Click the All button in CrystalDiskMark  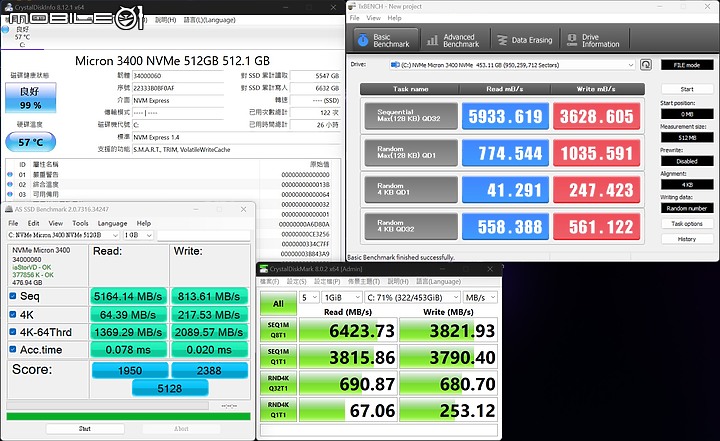[x=278, y=304]
